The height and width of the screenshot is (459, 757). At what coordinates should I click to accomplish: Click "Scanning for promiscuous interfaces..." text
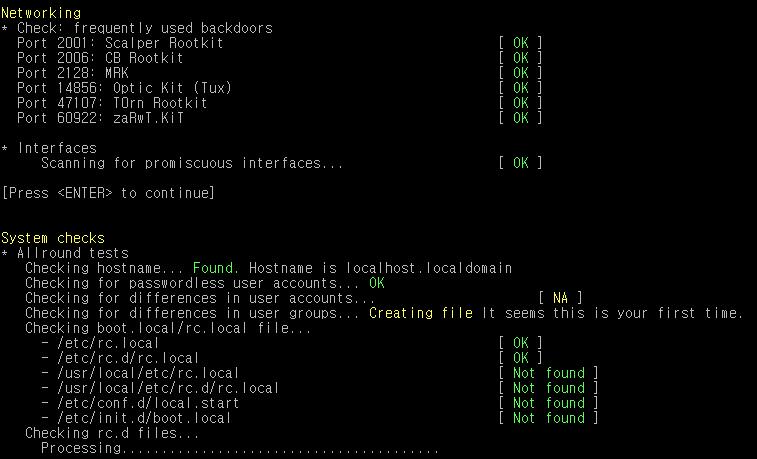click(x=192, y=163)
